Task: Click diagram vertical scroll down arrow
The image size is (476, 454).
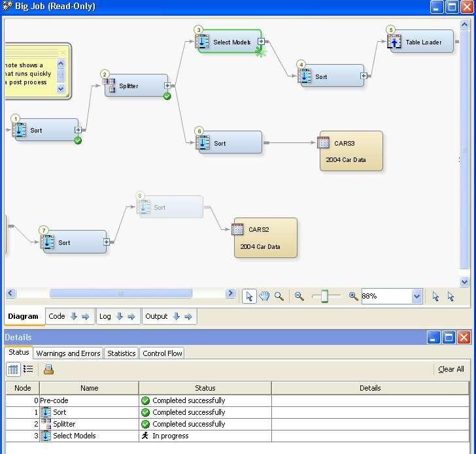Action: click(x=464, y=282)
